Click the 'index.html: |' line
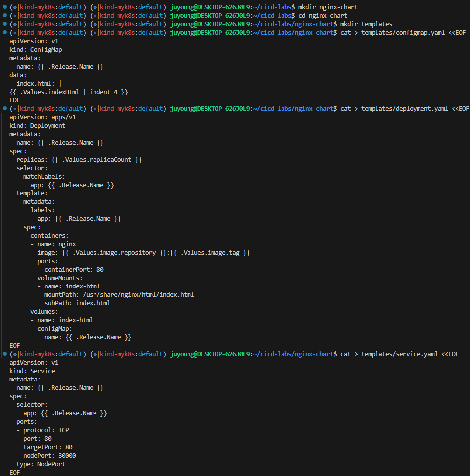 [39, 84]
